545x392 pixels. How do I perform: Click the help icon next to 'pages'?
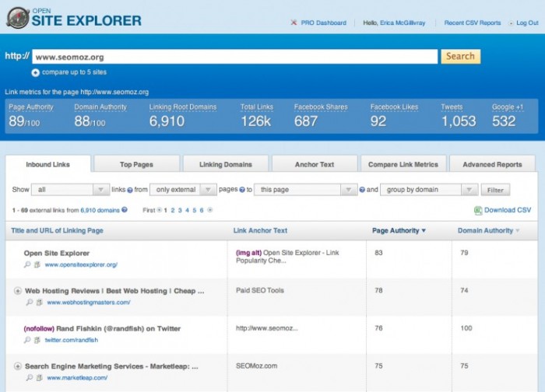(x=242, y=190)
